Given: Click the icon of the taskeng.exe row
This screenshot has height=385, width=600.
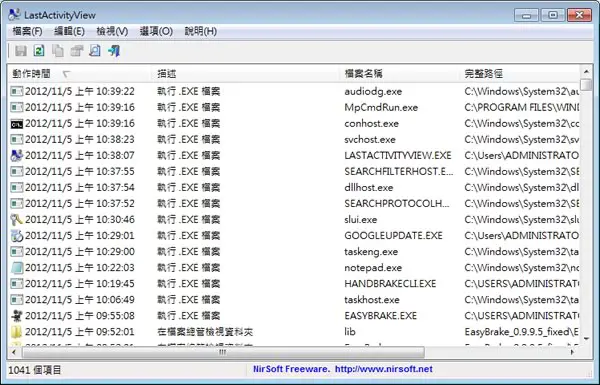Looking at the screenshot, I should pos(16,252).
